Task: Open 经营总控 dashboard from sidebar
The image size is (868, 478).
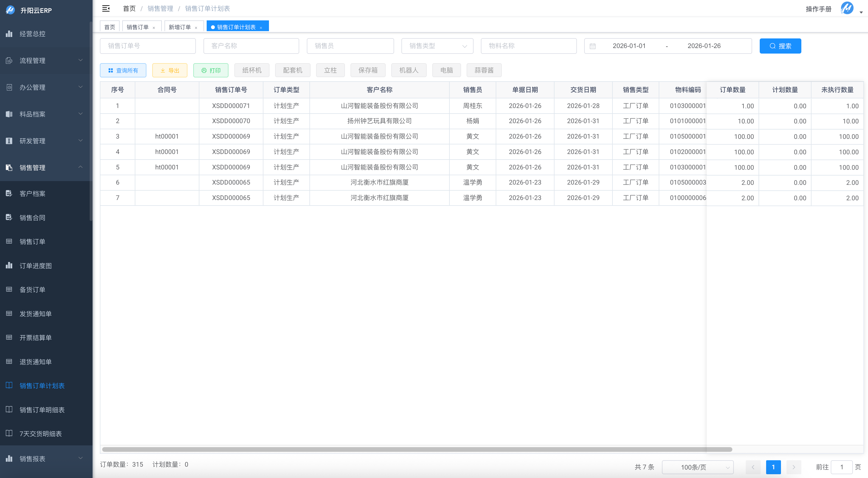Action: point(32,34)
